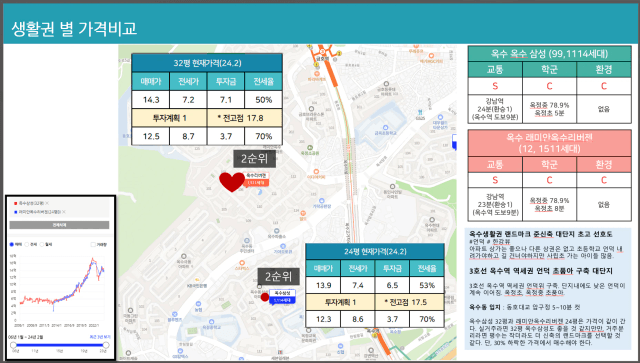Click the left handle of date range slider
Image resolution: width=640 pixels, height=363 pixels.
[13, 345]
